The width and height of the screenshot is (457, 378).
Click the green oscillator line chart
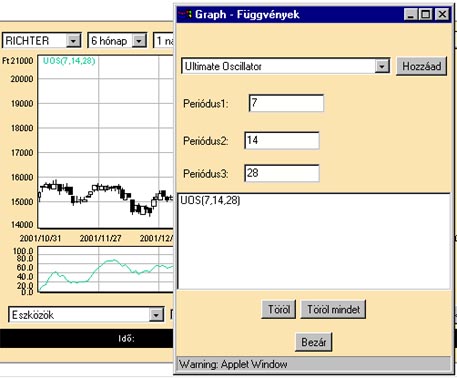[x=106, y=269]
